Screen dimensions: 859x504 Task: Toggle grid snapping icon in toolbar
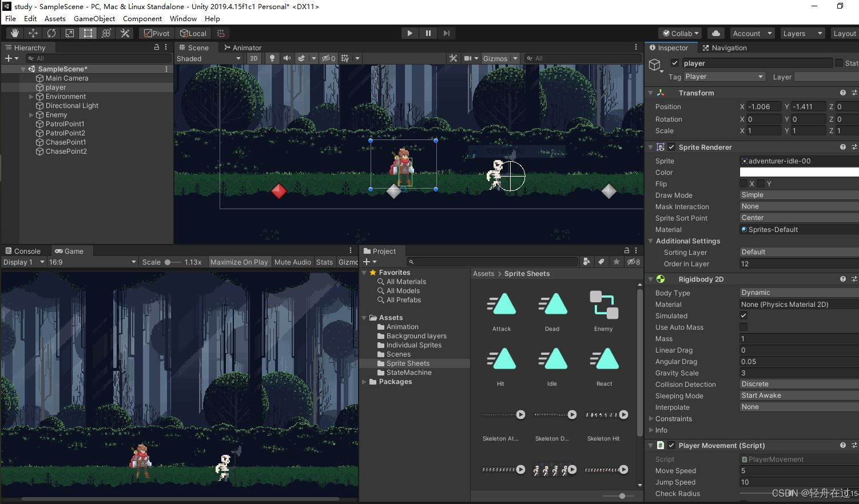[221, 33]
